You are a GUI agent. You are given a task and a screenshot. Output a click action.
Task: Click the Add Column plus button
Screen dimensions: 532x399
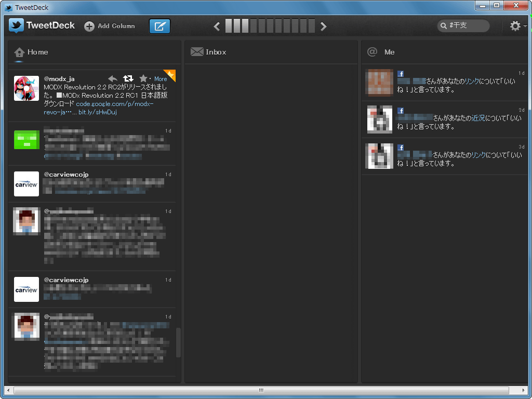click(x=89, y=26)
